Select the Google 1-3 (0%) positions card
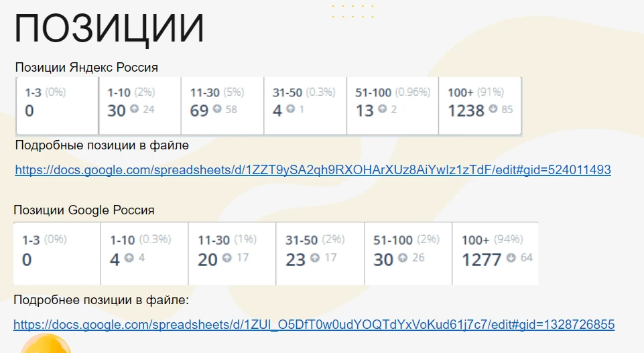Image resolution: width=644 pixels, height=353 pixels. point(57,254)
